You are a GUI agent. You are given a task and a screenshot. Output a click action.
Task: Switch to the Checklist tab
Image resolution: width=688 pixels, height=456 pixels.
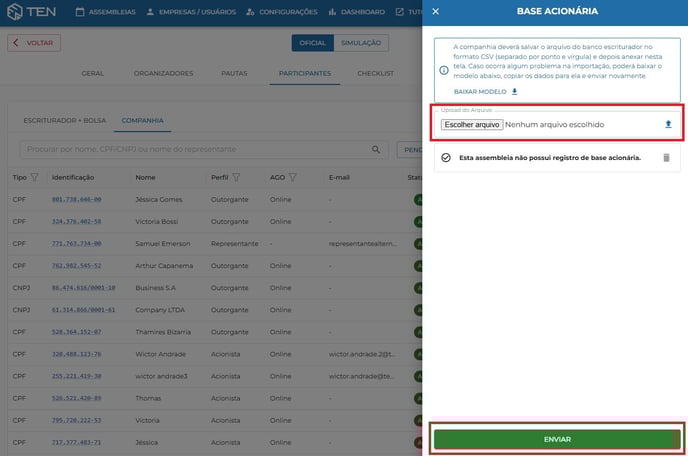click(376, 73)
